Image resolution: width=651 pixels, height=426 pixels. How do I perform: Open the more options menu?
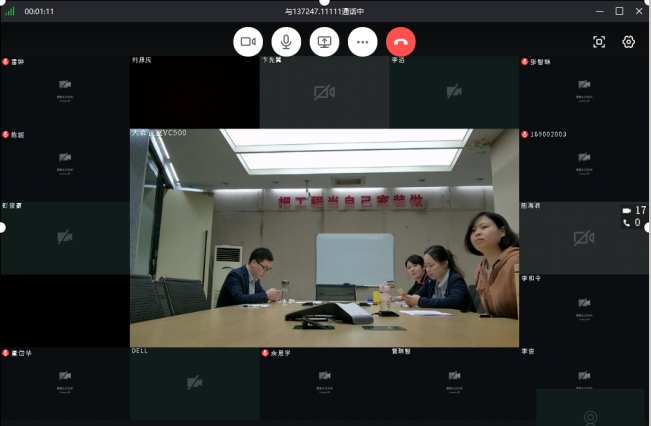click(x=362, y=41)
